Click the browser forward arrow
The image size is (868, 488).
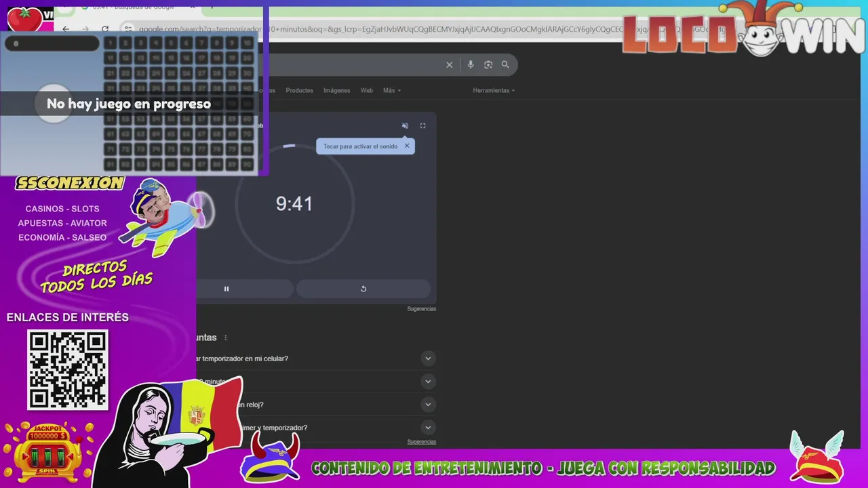click(x=85, y=28)
